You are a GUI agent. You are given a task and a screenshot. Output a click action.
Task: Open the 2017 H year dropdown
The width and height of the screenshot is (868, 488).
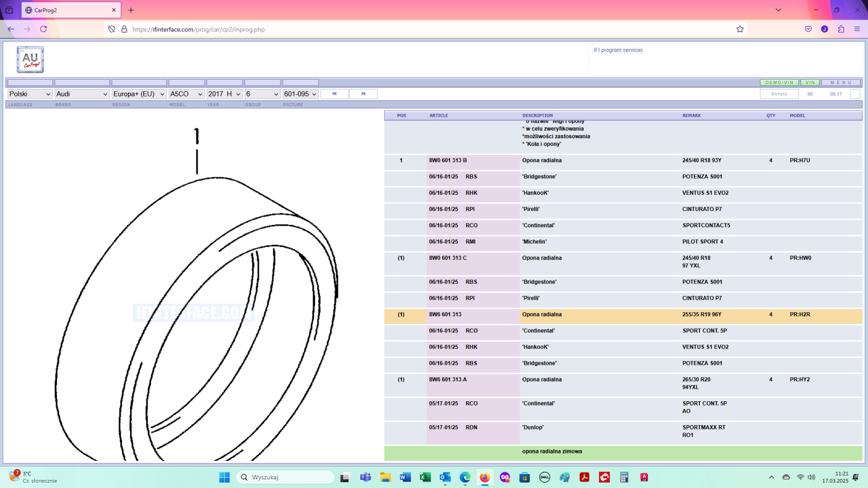click(x=224, y=94)
